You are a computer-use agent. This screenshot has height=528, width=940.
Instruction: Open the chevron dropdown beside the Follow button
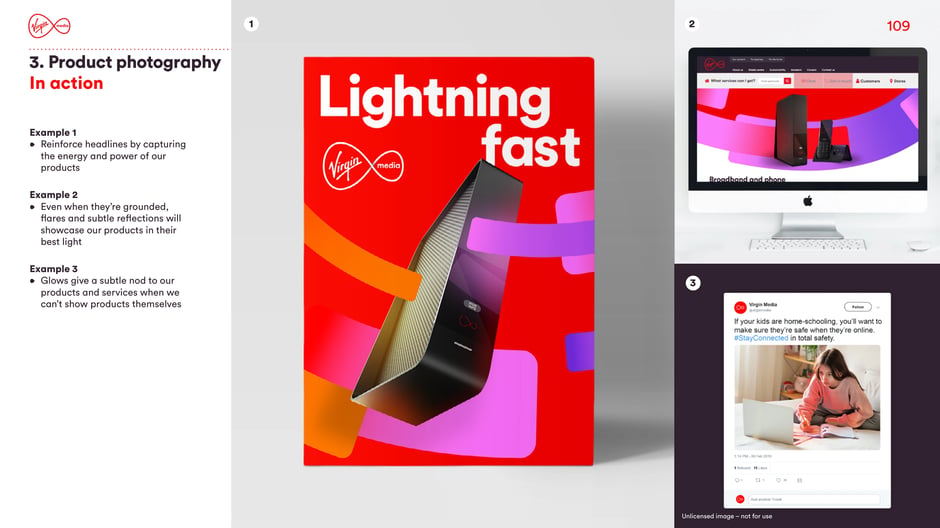tap(878, 307)
